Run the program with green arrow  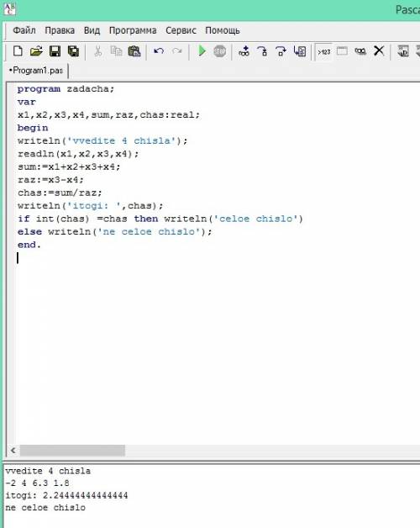click(x=202, y=51)
